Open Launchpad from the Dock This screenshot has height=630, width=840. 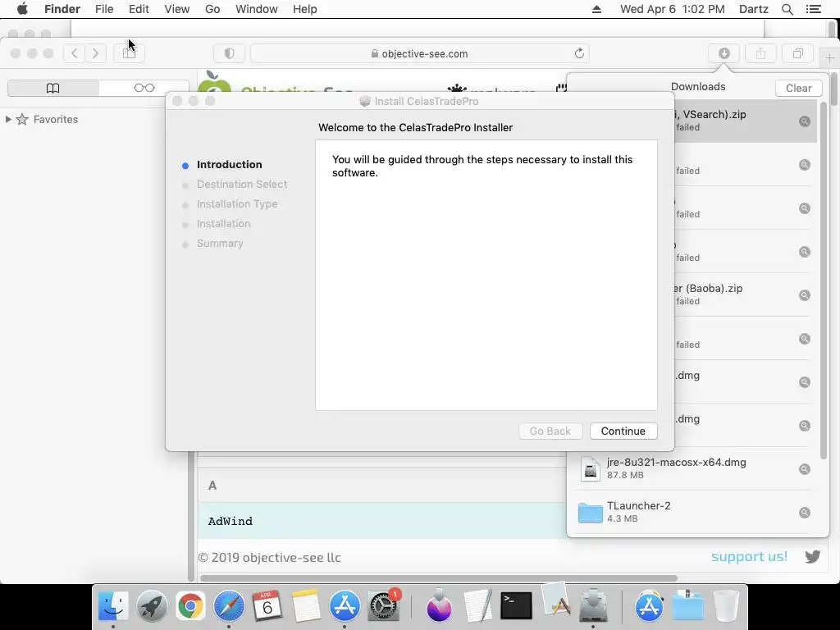pos(152,606)
